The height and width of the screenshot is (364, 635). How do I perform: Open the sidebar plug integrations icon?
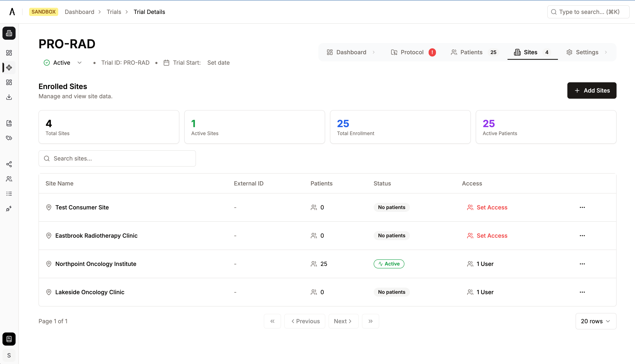9,208
